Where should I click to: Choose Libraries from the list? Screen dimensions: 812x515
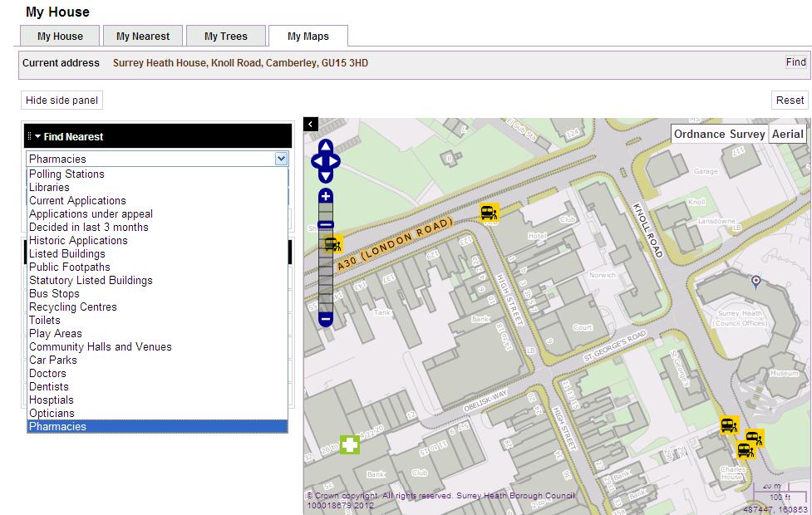[x=157, y=188]
